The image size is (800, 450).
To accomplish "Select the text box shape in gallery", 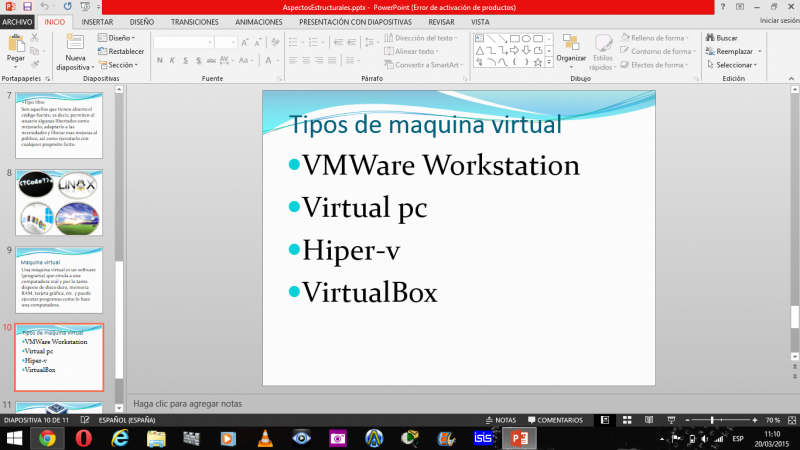I will point(479,38).
